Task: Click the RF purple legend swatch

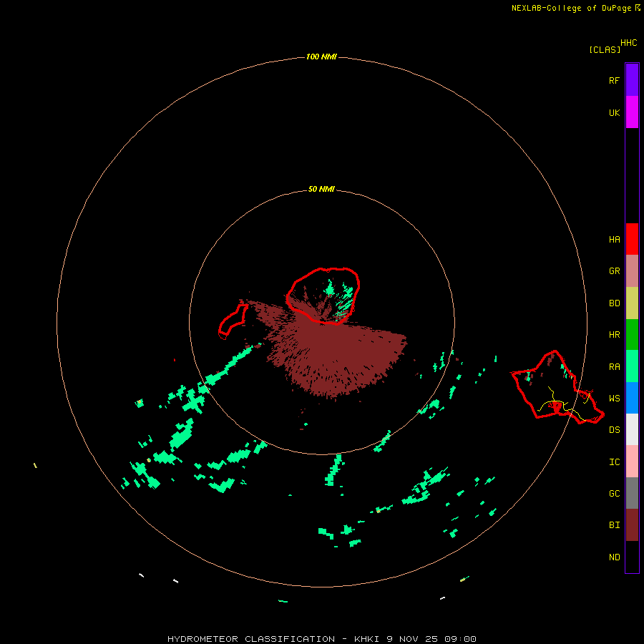Action: [x=632, y=80]
